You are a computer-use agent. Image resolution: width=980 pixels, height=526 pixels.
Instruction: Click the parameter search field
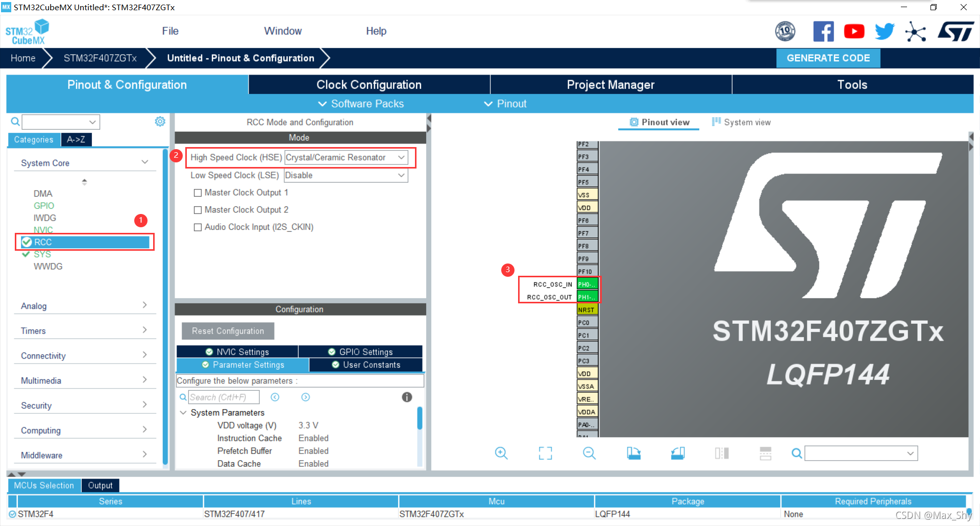(x=224, y=397)
